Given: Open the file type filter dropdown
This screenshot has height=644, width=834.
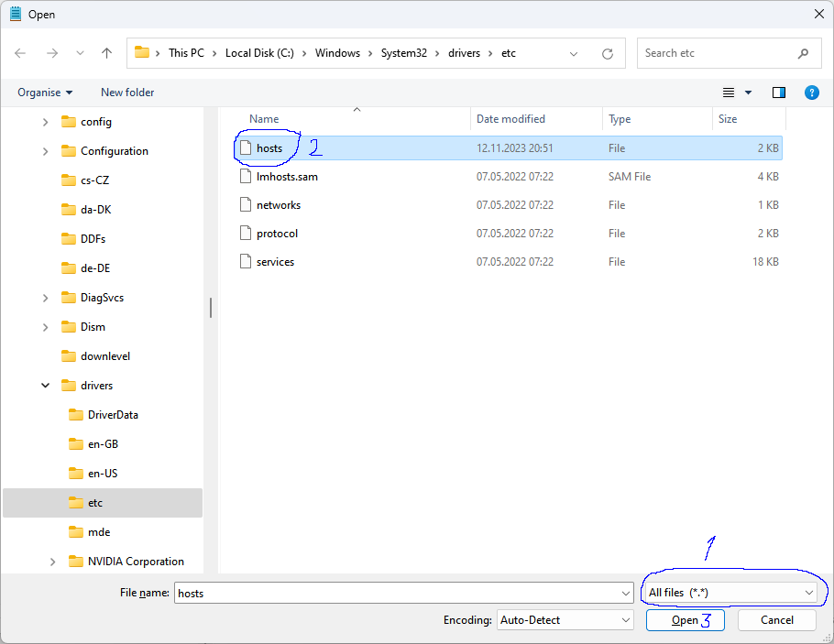Looking at the screenshot, I should point(730,593).
